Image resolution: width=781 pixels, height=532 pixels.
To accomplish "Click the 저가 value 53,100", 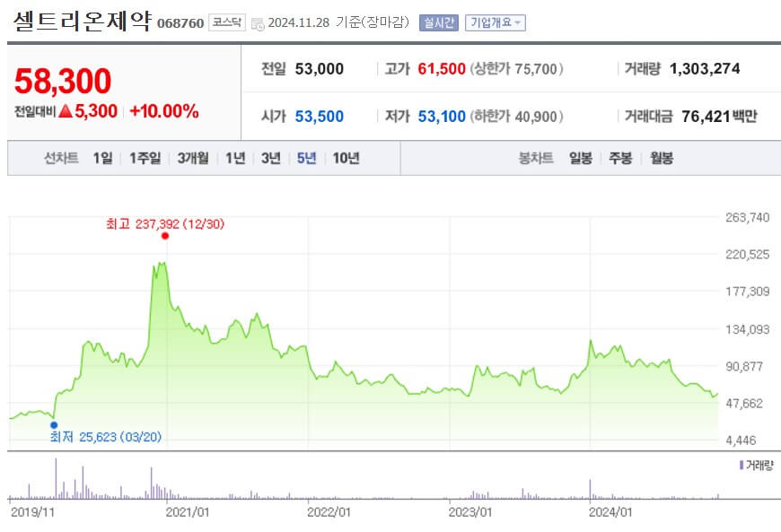I will point(442,117).
